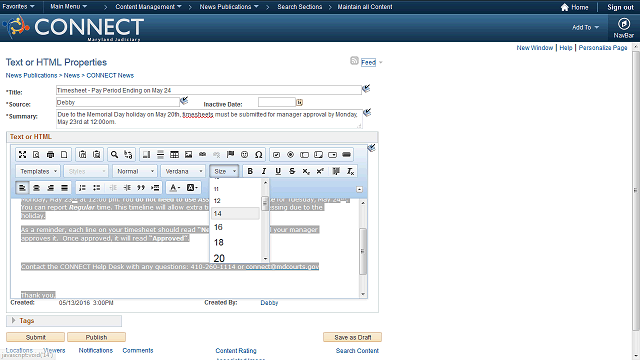Image resolution: width=640 pixels, height=360 pixels.
Task: Insert a smiley emoticon
Action: click(244, 155)
